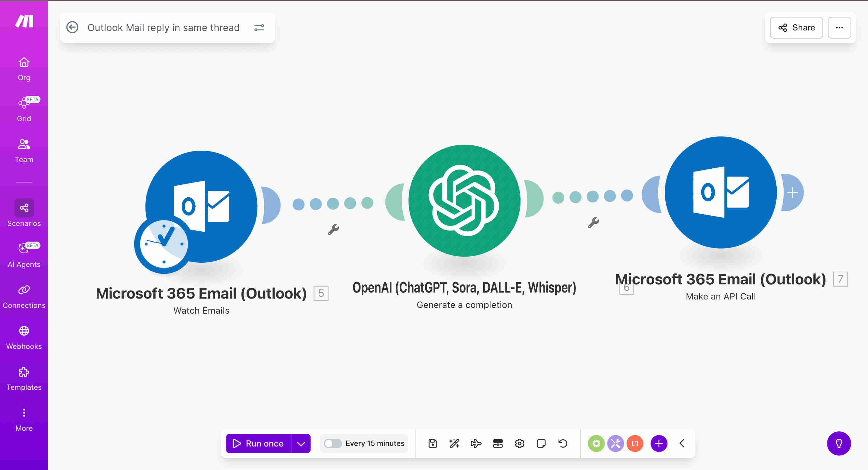
Task: Go to the Team section
Action: tap(24, 151)
